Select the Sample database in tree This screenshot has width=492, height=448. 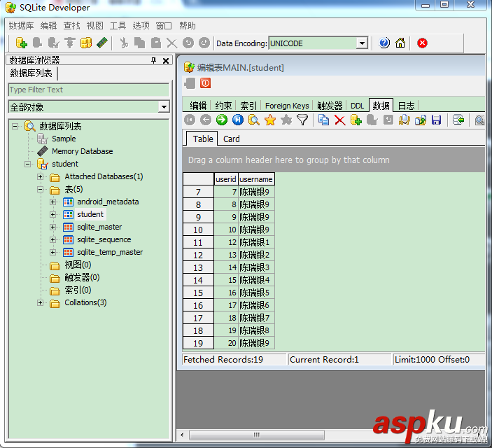(x=64, y=139)
